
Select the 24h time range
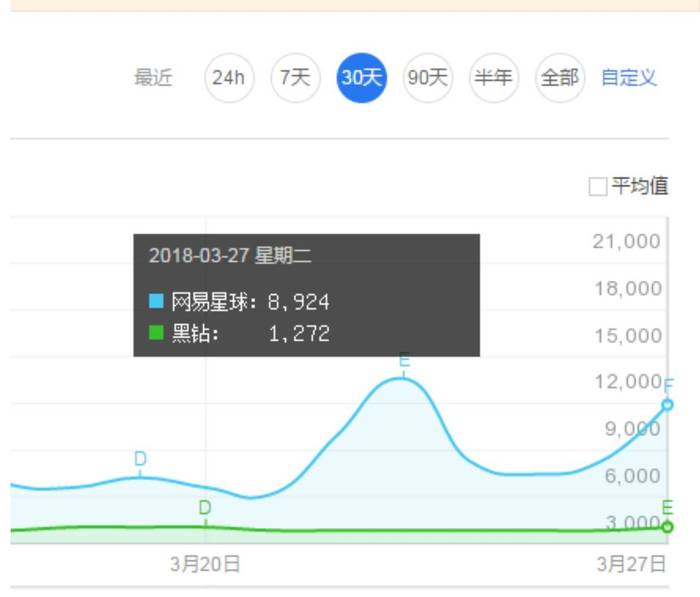(x=228, y=78)
